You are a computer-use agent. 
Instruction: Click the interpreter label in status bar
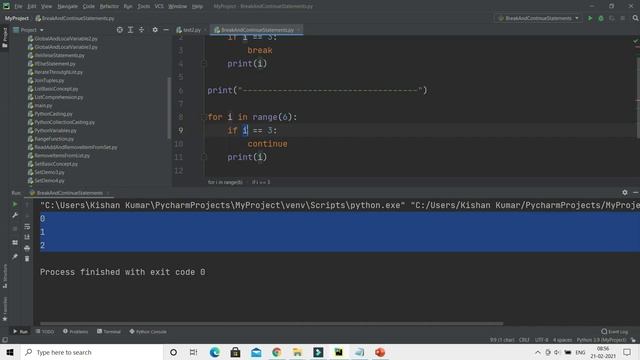tap(601, 340)
